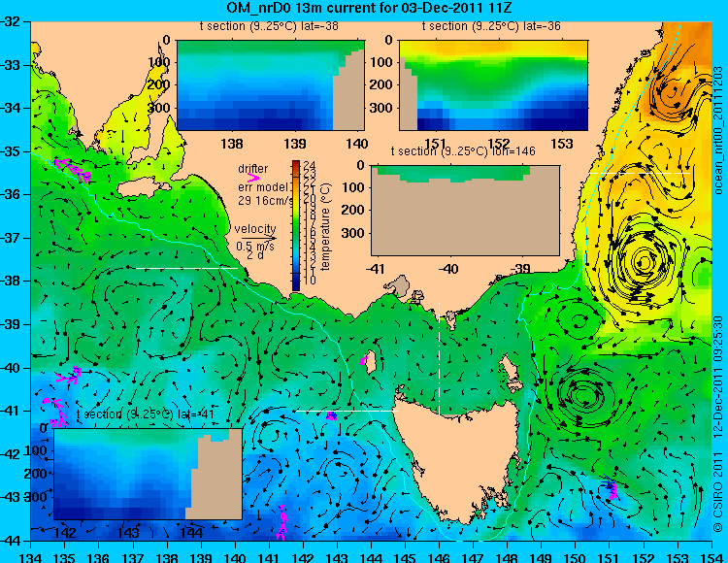Click '24' at top of the color bar
Viewport: 728px width, 563px height.
coord(310,166)
